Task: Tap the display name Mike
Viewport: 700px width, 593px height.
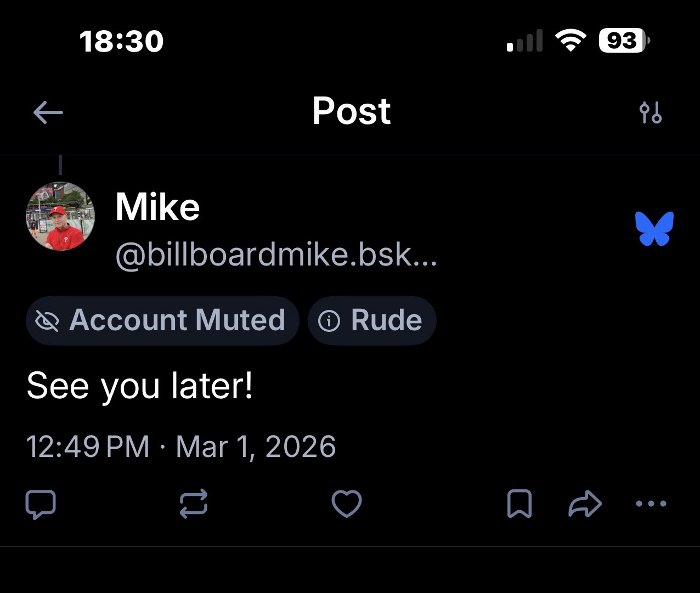Action: [x=157, y=207]
